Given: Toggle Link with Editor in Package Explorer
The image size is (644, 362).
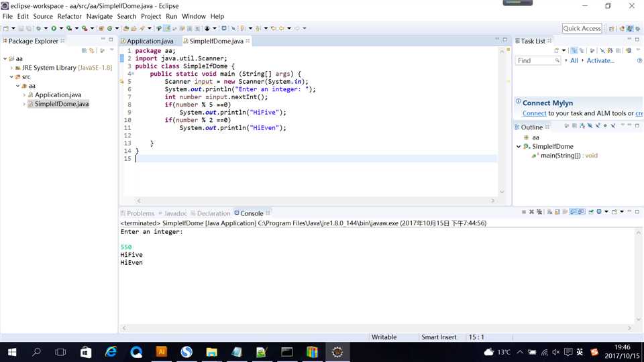Looking at the screenshot, I should tap(92, 50).
